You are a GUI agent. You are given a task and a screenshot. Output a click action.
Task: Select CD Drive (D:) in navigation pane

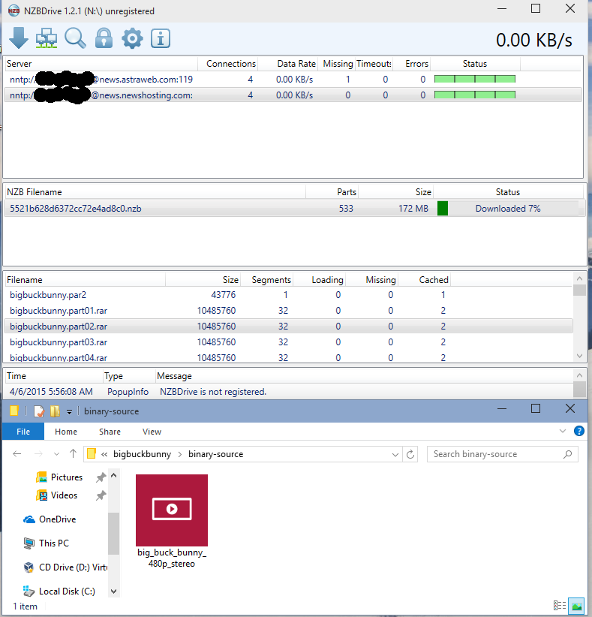click(x=65, y=567)
